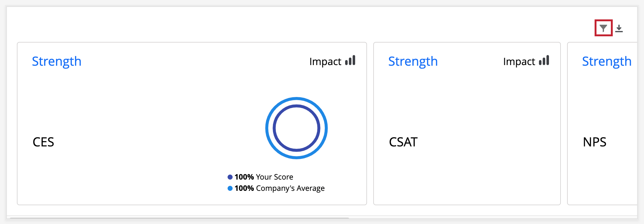
Task: Click the horizontal scrollbar below cards
Action: point(179,218)
